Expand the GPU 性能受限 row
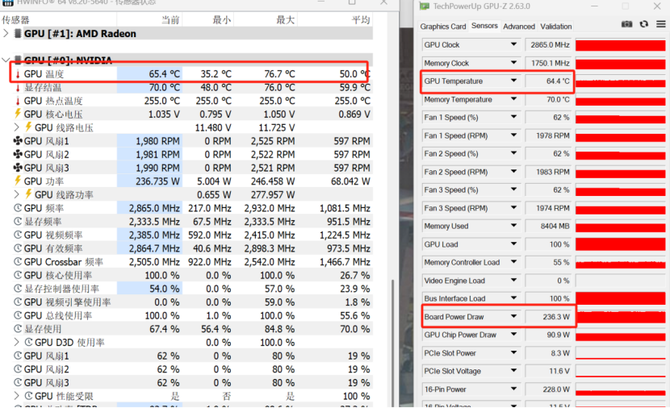670x408 pixels. pyautogui.click(x=16, y=396)
